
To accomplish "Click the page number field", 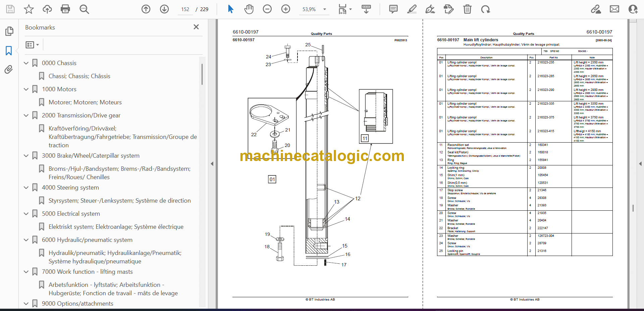I will (185, 9).
